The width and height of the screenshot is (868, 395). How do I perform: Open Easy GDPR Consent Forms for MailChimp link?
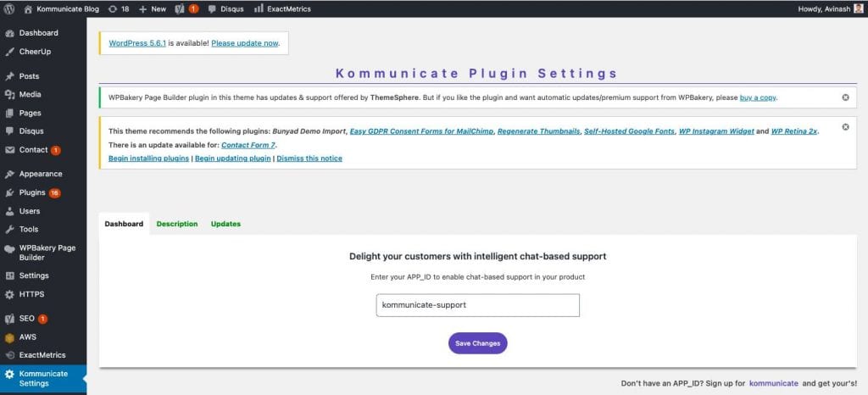(x=422, y=131)
